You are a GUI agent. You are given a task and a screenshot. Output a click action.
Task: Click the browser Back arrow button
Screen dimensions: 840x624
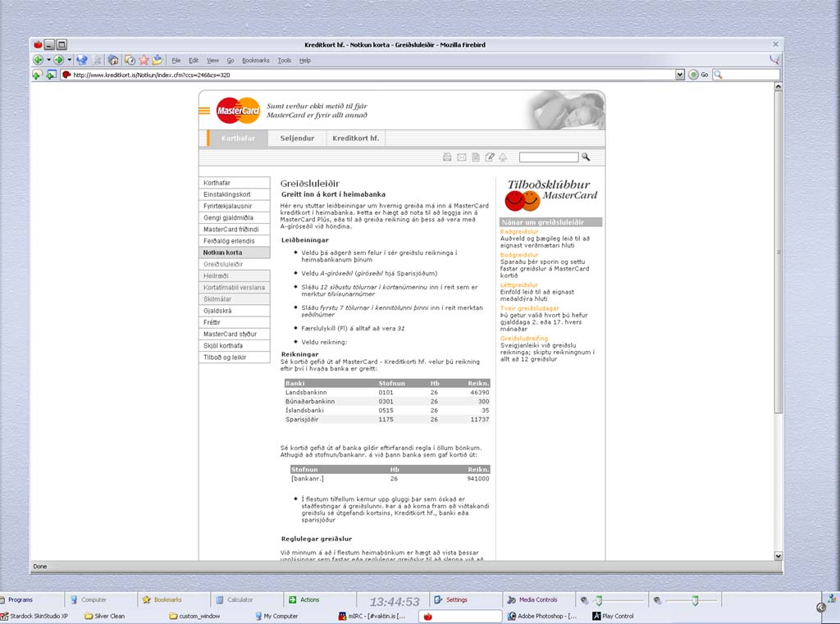point(38,60)
